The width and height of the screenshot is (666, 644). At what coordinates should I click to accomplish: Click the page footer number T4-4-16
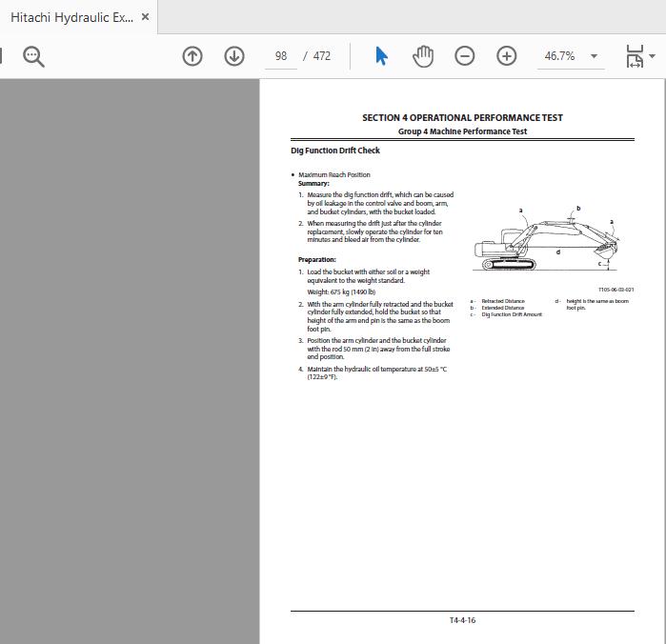462,620
